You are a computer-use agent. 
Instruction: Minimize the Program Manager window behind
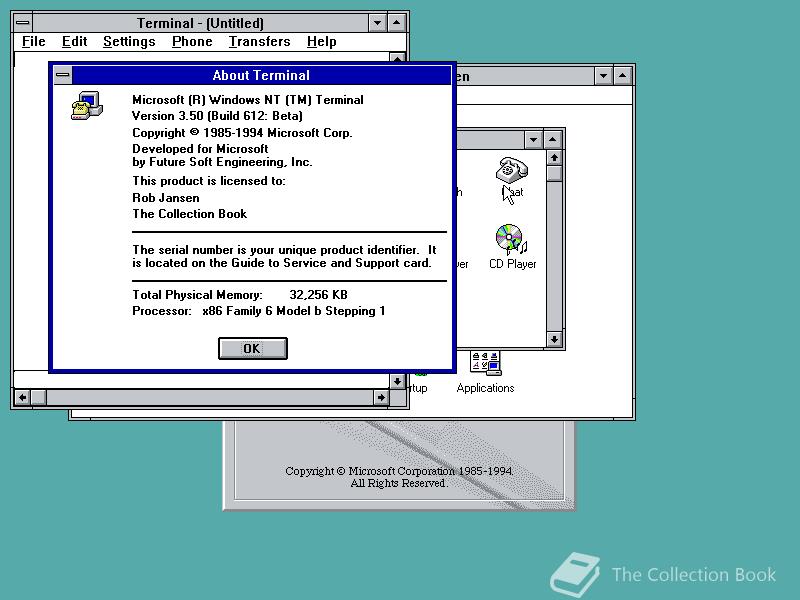click(604, 77)
